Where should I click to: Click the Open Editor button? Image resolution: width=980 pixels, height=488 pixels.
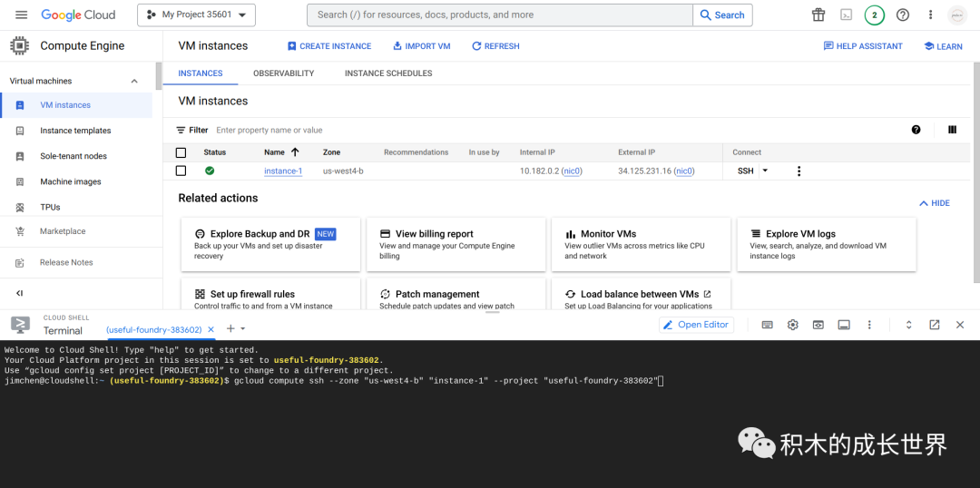[696, 325]
